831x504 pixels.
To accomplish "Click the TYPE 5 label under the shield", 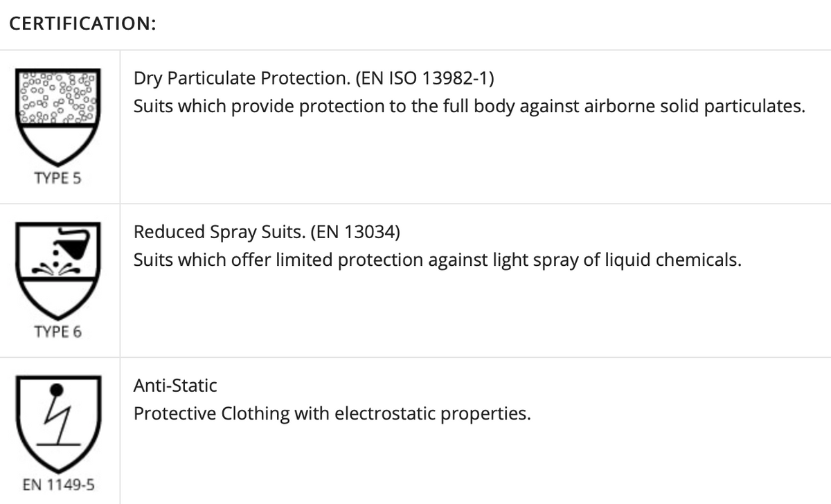I will 57,178.
